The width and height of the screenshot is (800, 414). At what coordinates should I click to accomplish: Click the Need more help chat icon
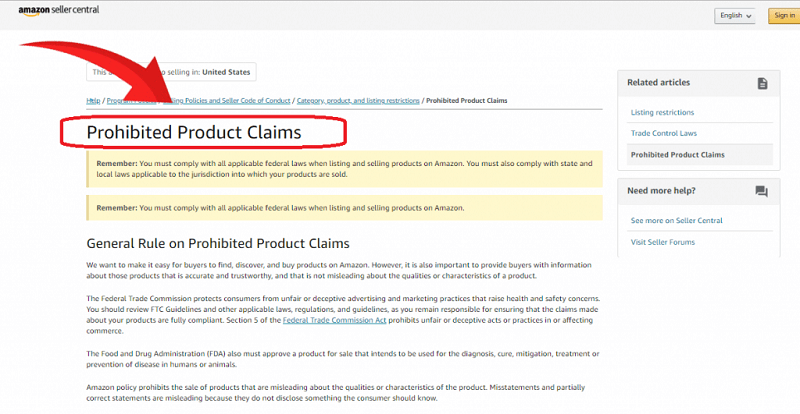tap(761, 191)
